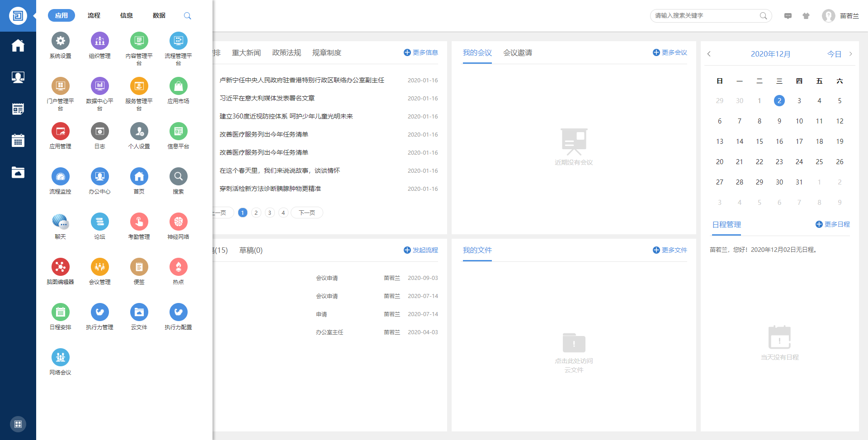The height and width of the screenshot is (440, 868).
Task: Switch to 信息 tab in app panel
Action: point(127,15)
